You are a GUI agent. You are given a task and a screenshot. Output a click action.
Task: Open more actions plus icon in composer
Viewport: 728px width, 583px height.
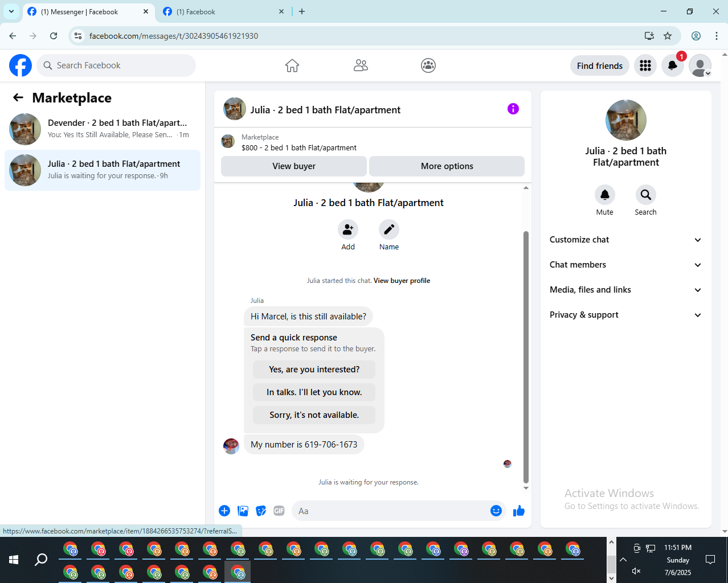click(224, 511)
